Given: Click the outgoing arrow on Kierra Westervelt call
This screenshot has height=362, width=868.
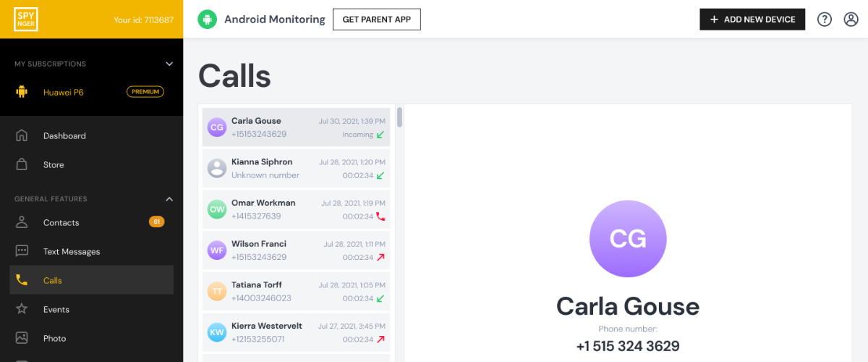Looking at the screenshot, I should tap(380, 339).
